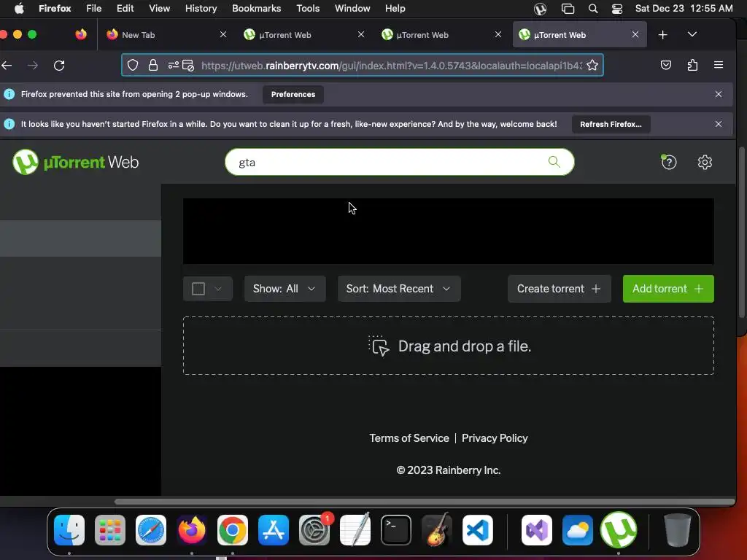Screen dimensions: 747x560
Task: Open the Firefox File menu
Action: pos(94,8)
